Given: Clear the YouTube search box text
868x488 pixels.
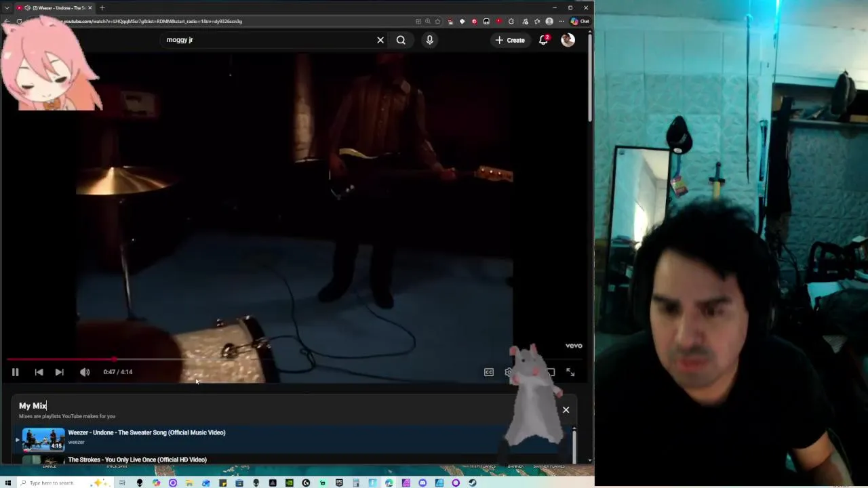Looking at the screenshot, I should pos(380,40).
